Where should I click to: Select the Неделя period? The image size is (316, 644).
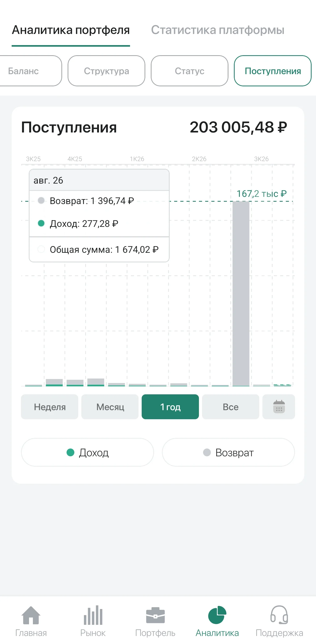tap(49, 407)
